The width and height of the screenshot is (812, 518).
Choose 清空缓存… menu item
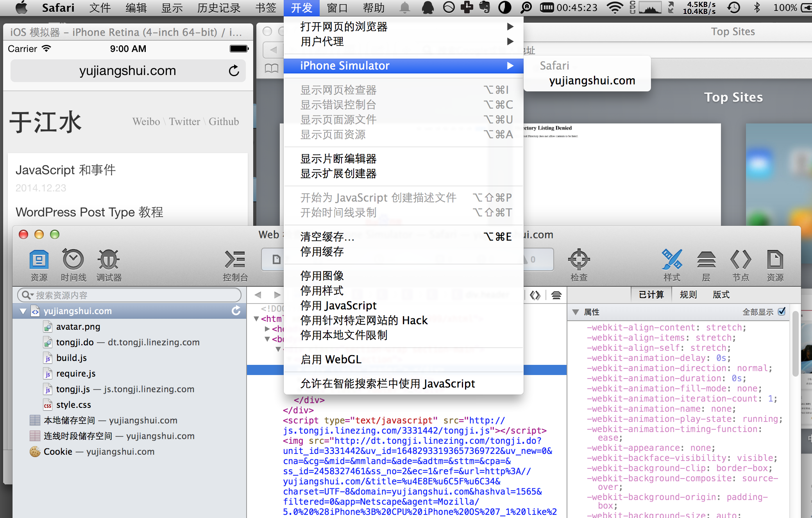click(403, 237)
